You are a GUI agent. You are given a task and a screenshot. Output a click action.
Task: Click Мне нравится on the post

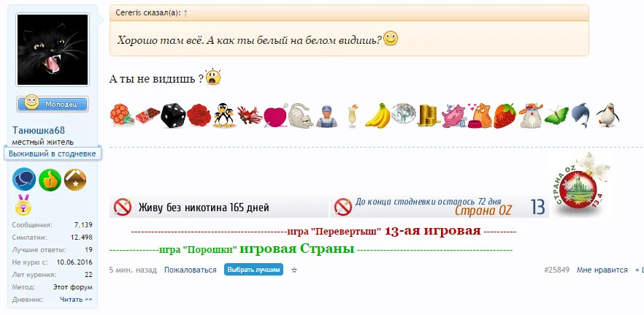[x=602, y=270]
